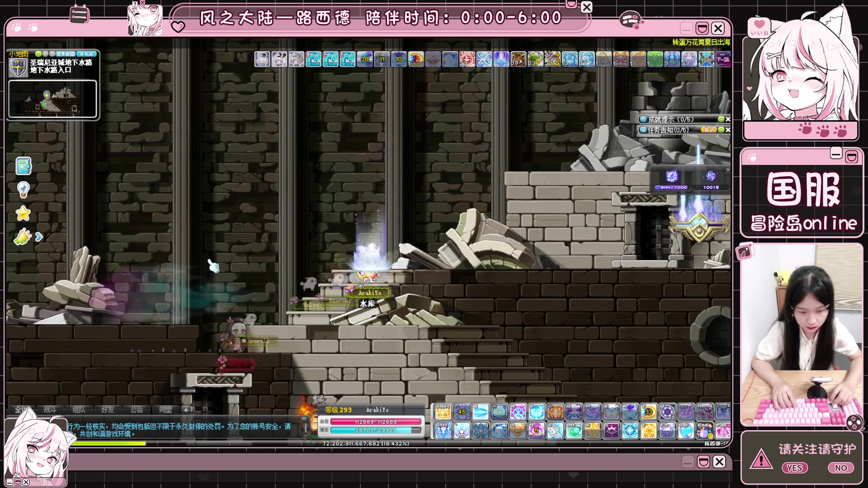Click the lightbulb hint icon in the left sidebar
This screenshot has width=868, height=488.
(24, 190)
